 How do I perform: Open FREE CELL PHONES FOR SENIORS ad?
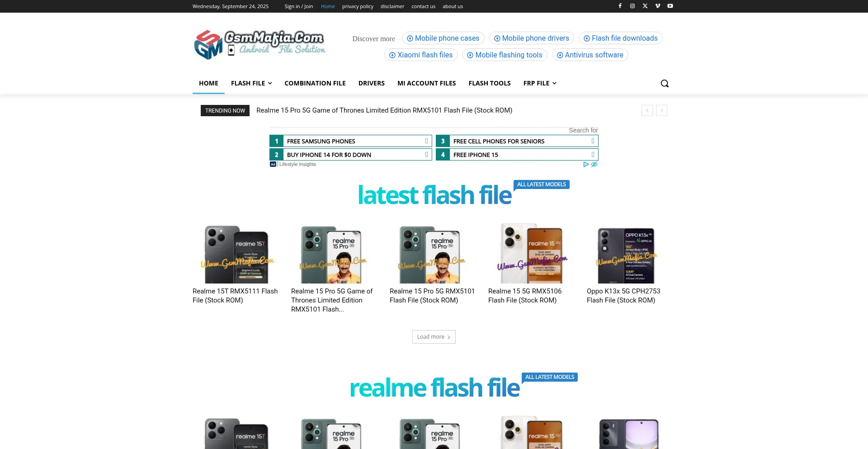[x=517, y=141]
